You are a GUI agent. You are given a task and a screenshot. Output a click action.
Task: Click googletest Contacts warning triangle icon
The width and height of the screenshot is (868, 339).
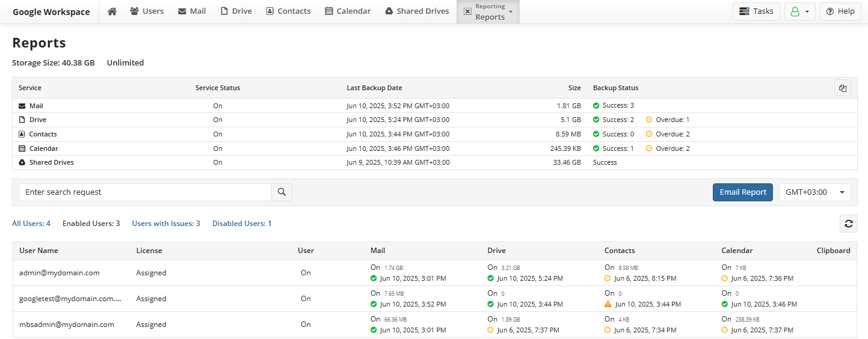pos(608,304)
